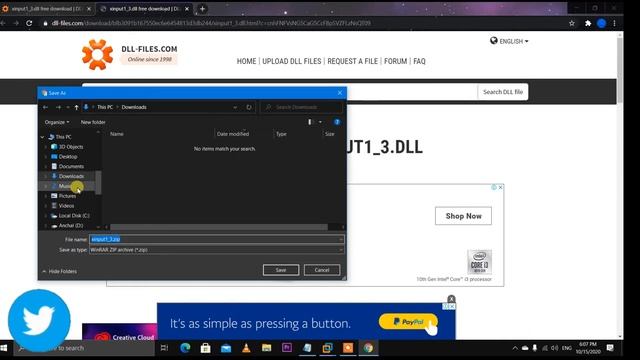Click the PayPal button in banner ad
The height and width of the screenshot is (360, 640).
tap(408, 322)
